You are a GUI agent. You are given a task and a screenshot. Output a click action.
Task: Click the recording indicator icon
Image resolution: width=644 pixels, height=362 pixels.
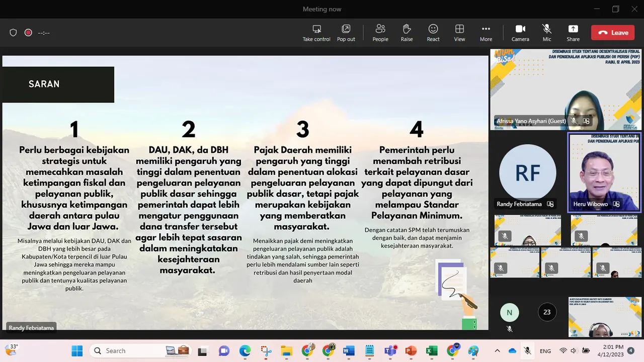click(28, 33)
